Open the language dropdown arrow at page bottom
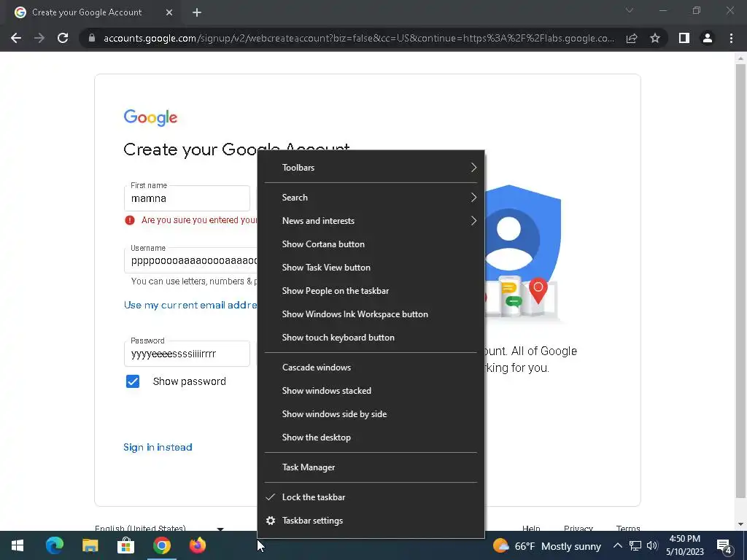 [220, 529]
